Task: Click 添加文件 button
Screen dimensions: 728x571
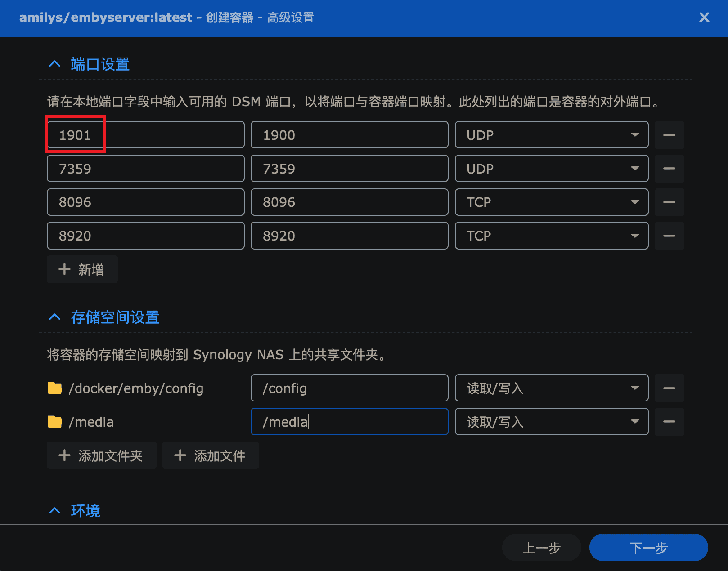Action: (x=211, y=455)
